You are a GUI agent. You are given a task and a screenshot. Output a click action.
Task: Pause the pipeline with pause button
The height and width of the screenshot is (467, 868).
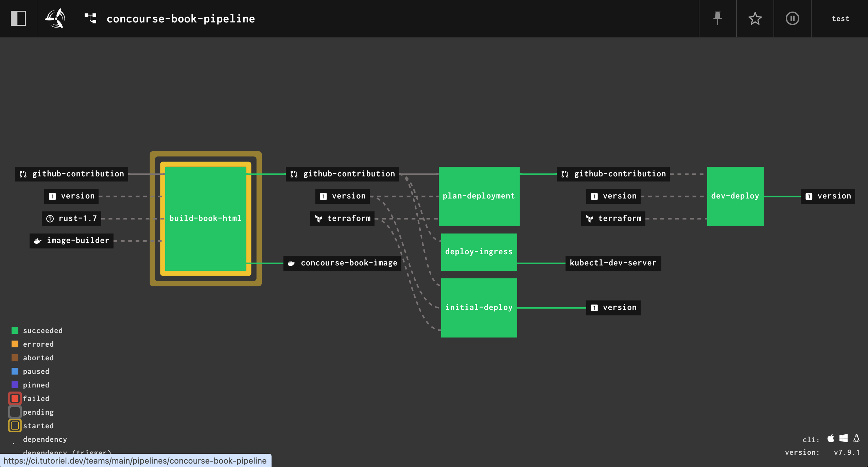point(792,18)
